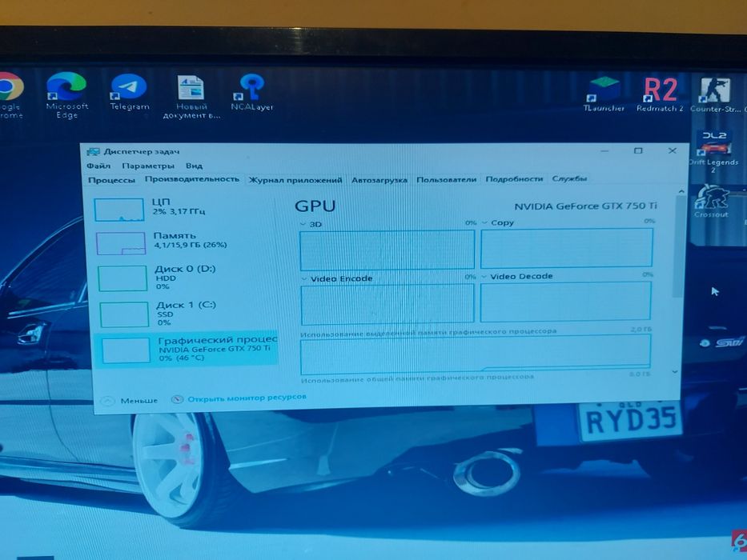
Task: Launch NCALayer from the desktop
Action: [x=251, y=93]
